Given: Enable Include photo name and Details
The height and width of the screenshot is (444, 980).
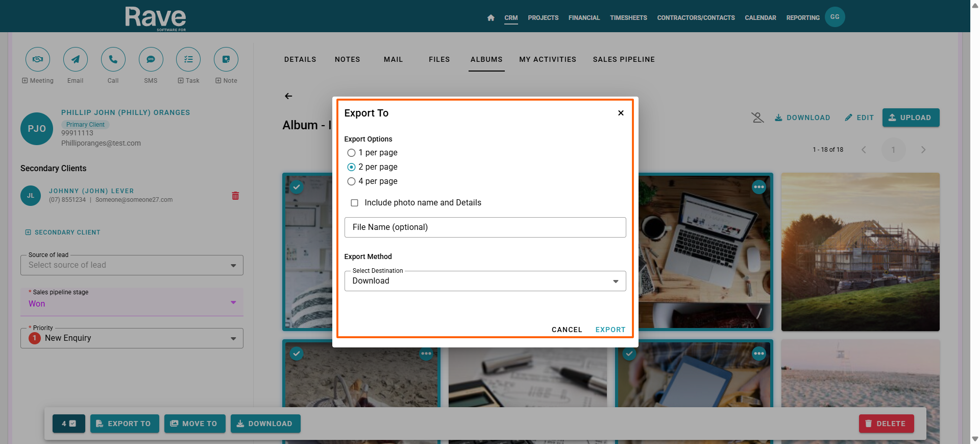Looking at the screenshot, I should (354, 203).
